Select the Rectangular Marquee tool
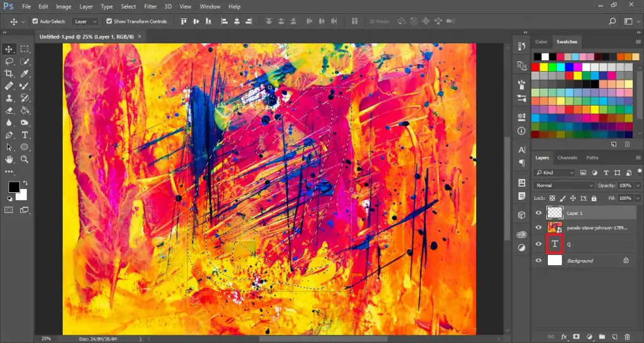The width and height of the screenshot is (644, 343). click(x=25, y=49)
